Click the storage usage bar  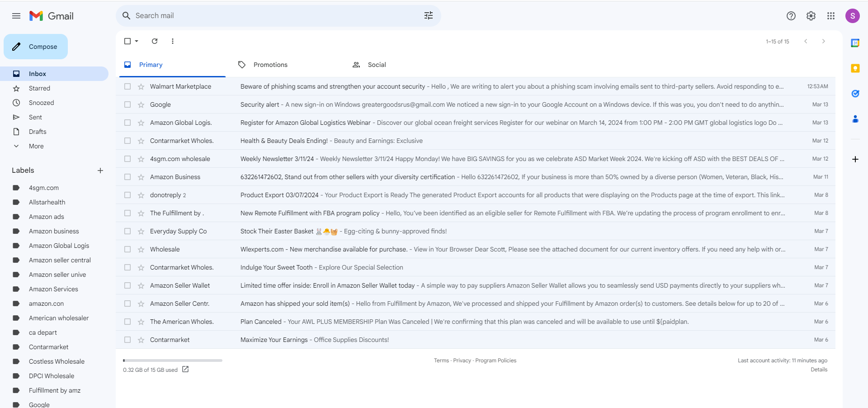click(173, 361)
